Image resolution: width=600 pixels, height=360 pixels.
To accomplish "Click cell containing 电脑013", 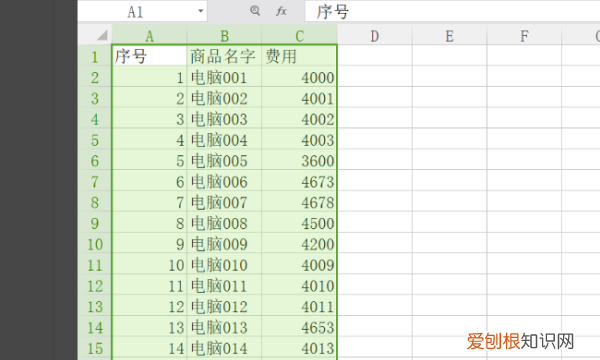I will [224, 327].
